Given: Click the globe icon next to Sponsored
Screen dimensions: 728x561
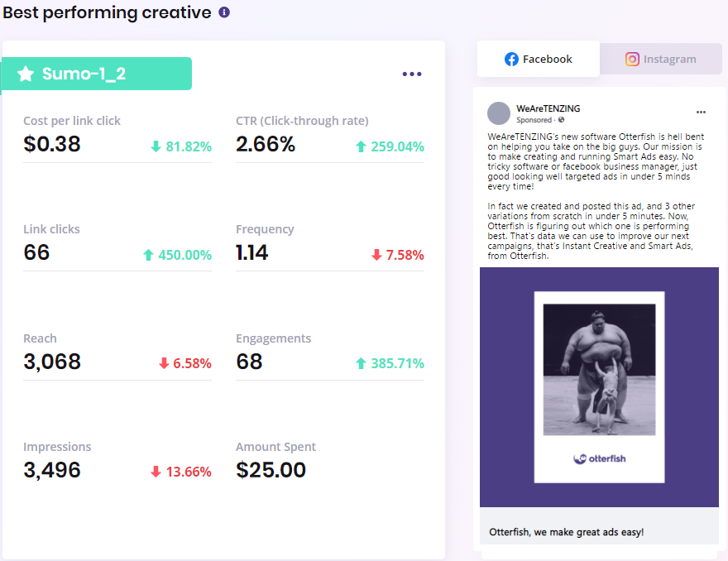Looking at the screenshot, I should (x=562, y=120).
